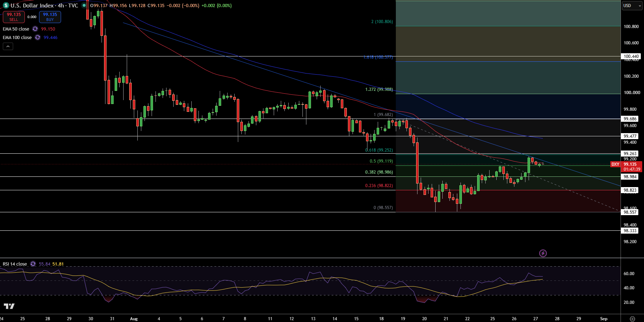Click the TradingView logo
Screen dimensions: 644x322
[x=9, y=306]
